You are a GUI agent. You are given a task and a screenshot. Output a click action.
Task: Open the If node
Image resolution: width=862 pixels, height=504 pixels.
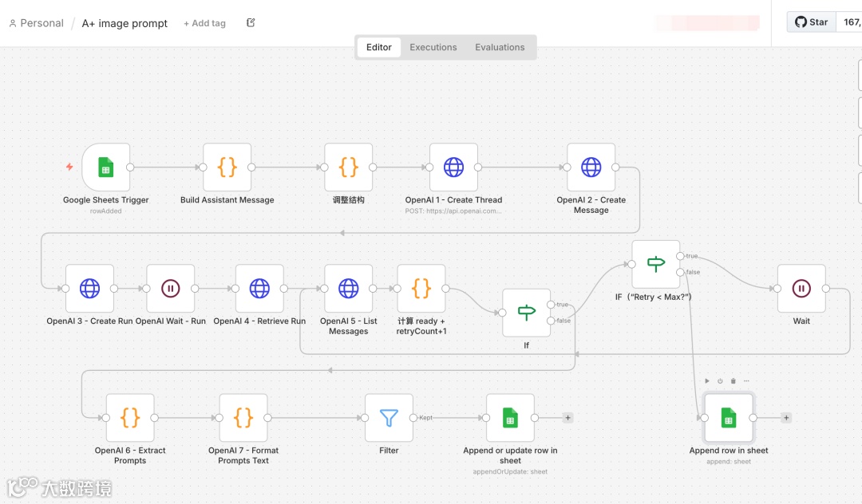pos(526,313)
